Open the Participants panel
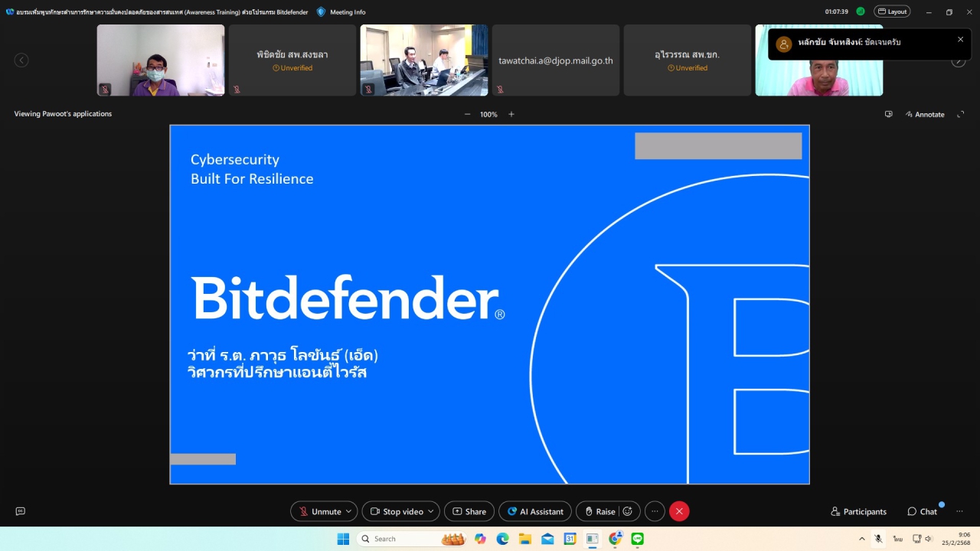Viewport: 980px width, 551px height. (858, 511)
